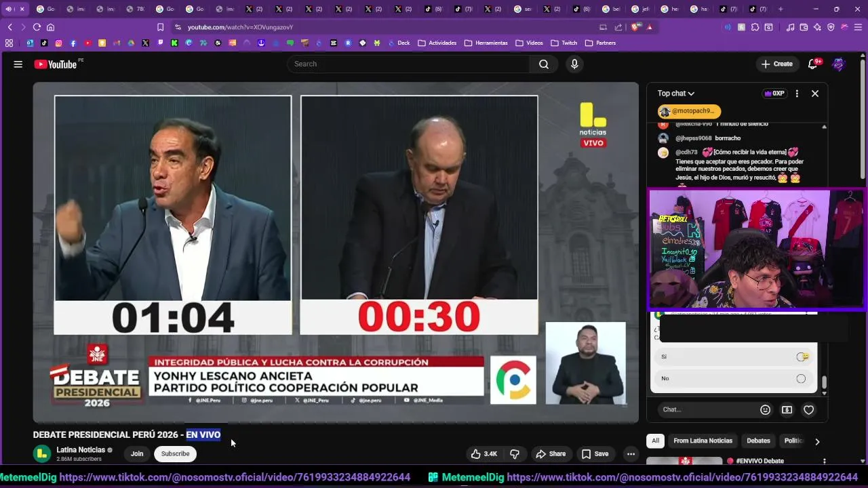Join the Latina Noticias channel membership
Screen dimensions: 868x488
[x=137, y=453]
